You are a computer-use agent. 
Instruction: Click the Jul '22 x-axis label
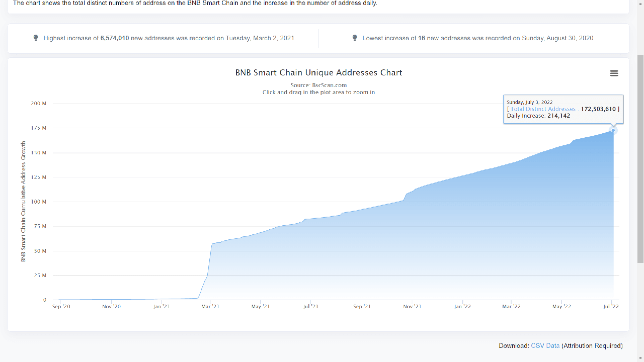click(611, 306)
